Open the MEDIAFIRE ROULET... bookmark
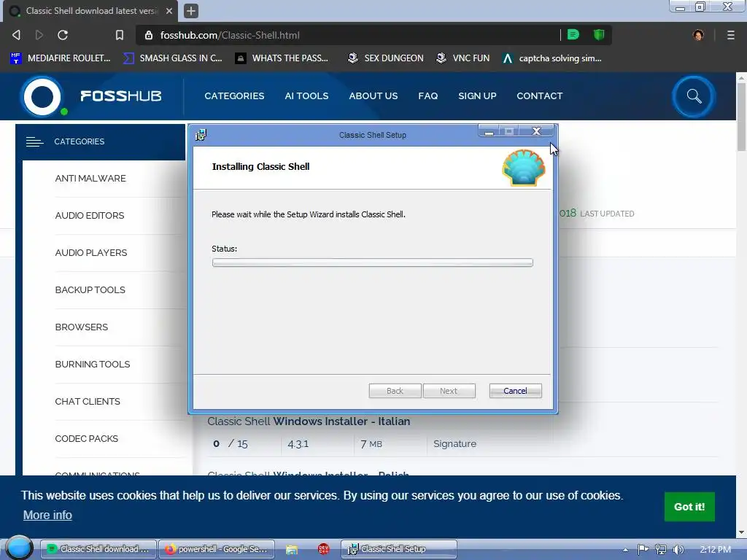This screenshot has width=747, height=560. tap(60, 58)
